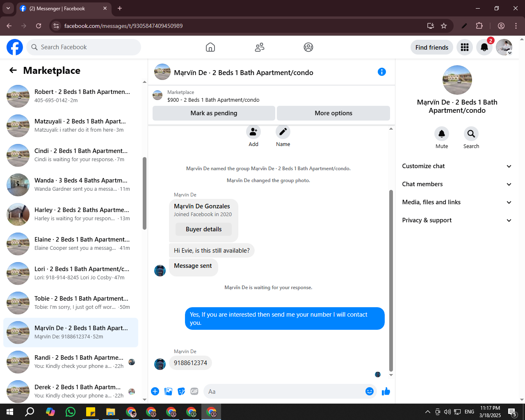Open Sticky Notes from taskbar

(91, 412)
